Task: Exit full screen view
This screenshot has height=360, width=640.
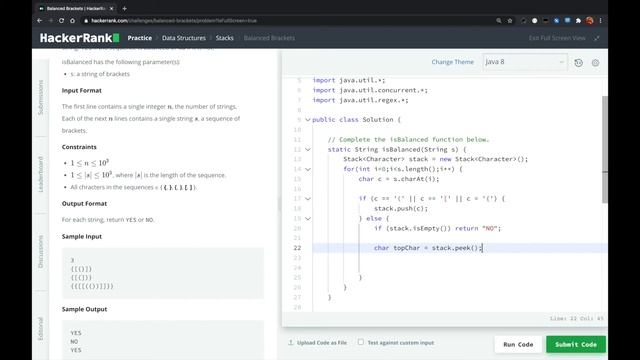Action: point(557,38)
